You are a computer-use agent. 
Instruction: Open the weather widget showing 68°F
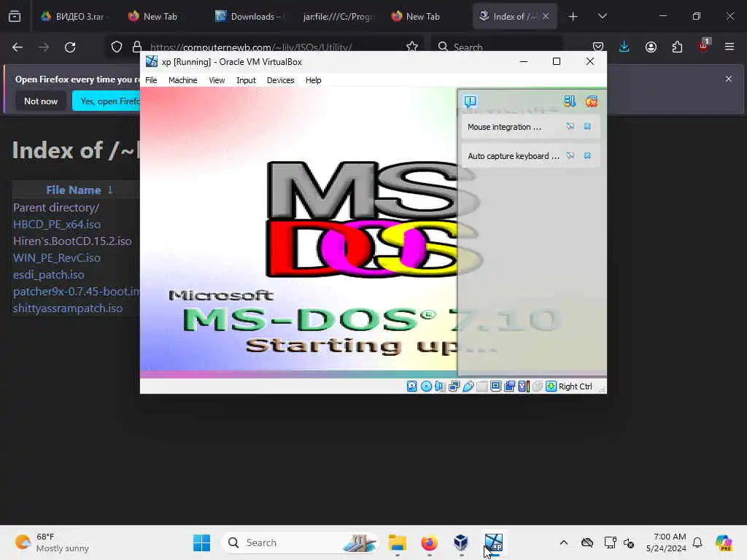coord(52,542)
